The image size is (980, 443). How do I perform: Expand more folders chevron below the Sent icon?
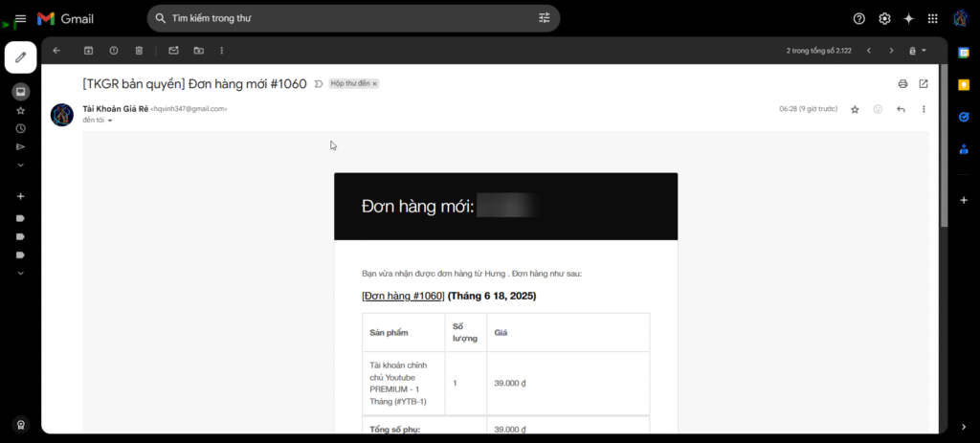21,165
